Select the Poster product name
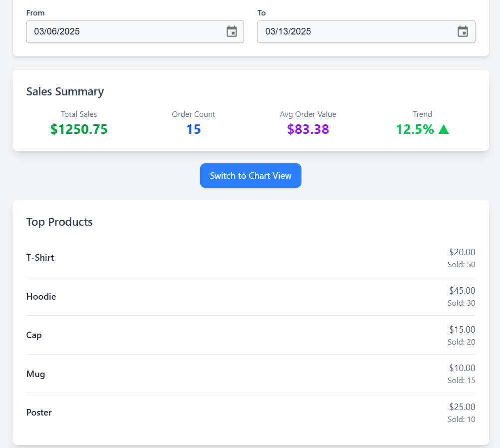 pyautogui.click(x=39, y=413)
